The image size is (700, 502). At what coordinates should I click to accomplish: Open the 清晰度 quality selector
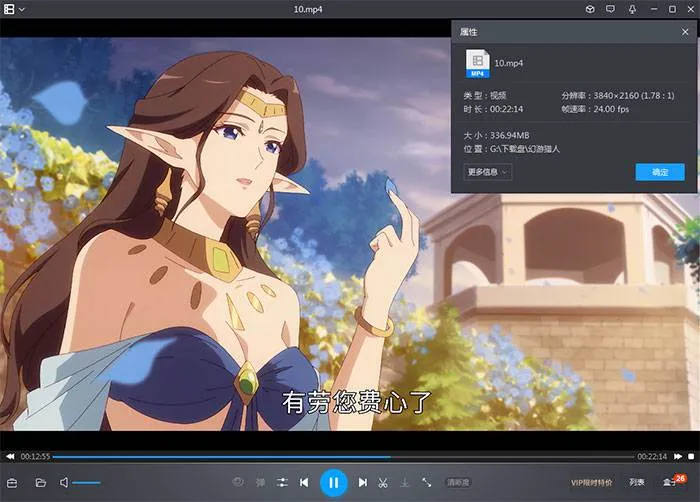point(458,482)
